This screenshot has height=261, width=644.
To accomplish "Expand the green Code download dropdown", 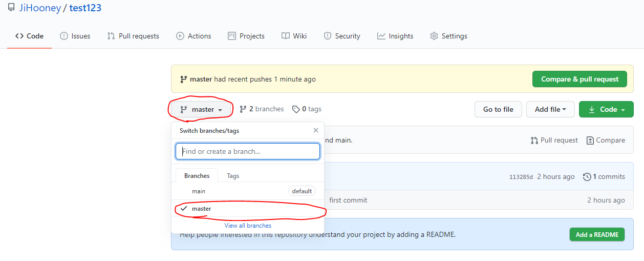I will click(606, 109).
